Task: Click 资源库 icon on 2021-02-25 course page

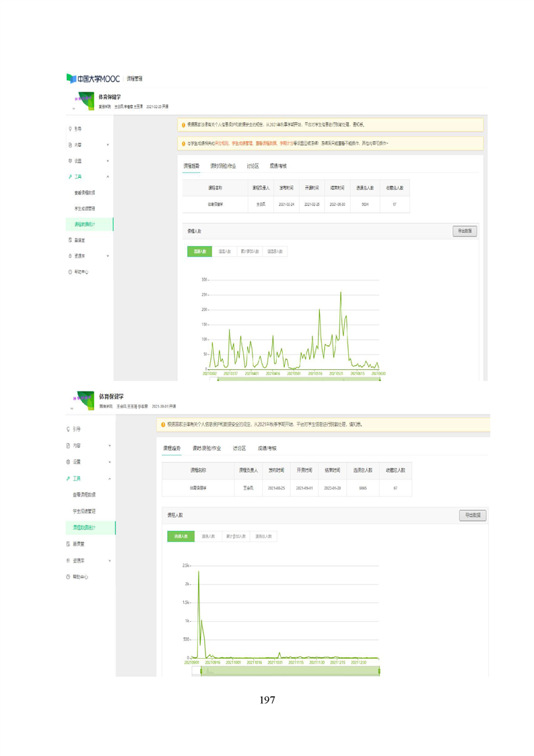Action: coord(70,256)
